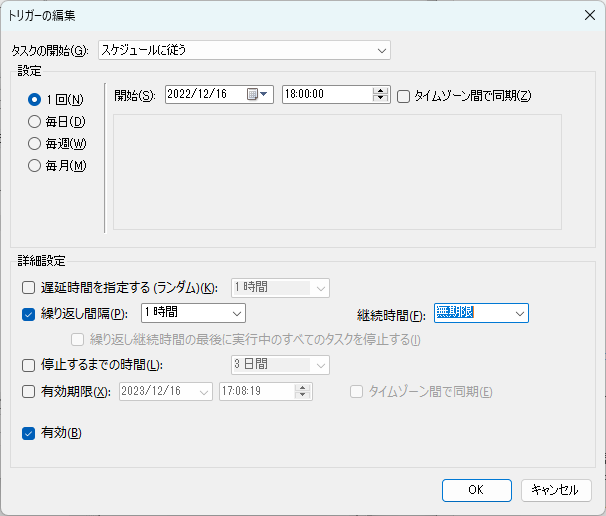Uncheck 繰り返し間隔(P) checkbox
Viewport: 606px width, 516px height.
(x=29, y=314)
